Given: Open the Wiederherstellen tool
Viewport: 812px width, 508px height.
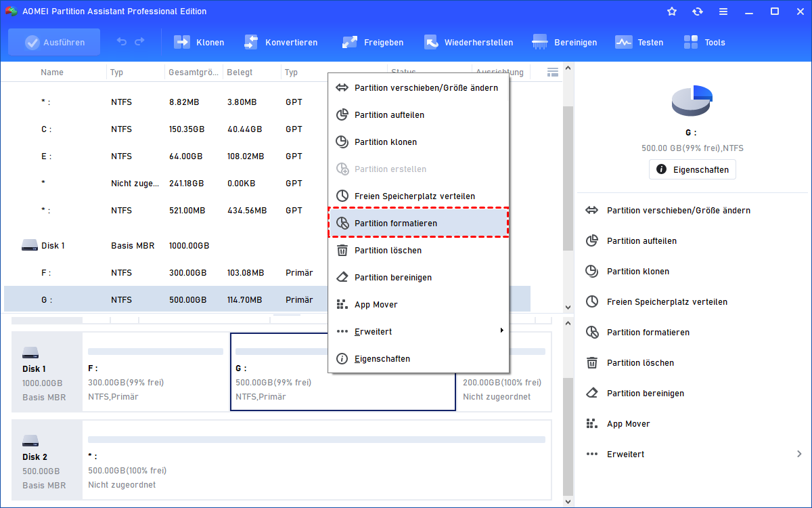Looking at the screenshot, I should (431, 42).
